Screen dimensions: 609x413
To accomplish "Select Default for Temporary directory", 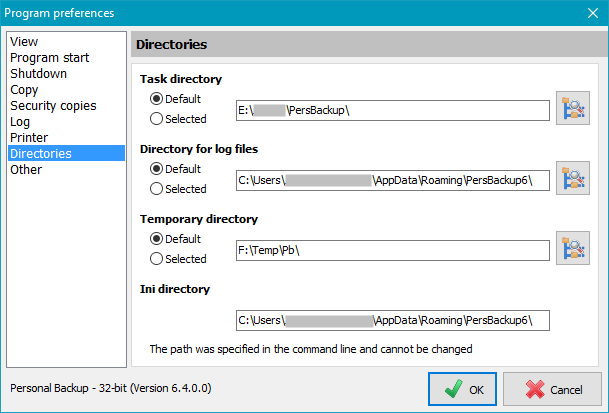I will (x=175, y=239).
